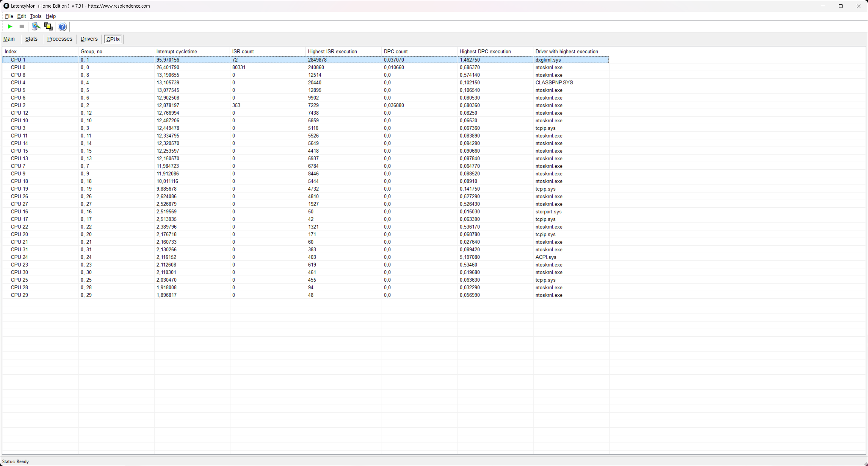Screen dimensions: 868x466
Task: Sort by ISR count column header
Action: point(243,51)
